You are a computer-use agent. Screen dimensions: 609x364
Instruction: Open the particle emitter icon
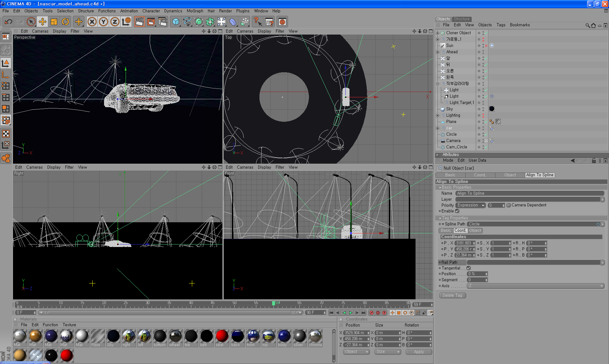click(x=244, y=22)
